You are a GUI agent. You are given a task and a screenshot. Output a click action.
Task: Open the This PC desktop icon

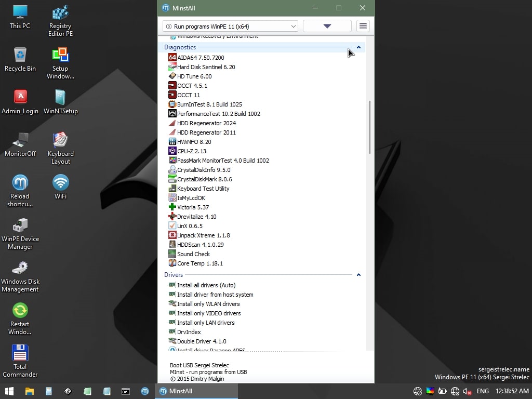click(20, 17)
